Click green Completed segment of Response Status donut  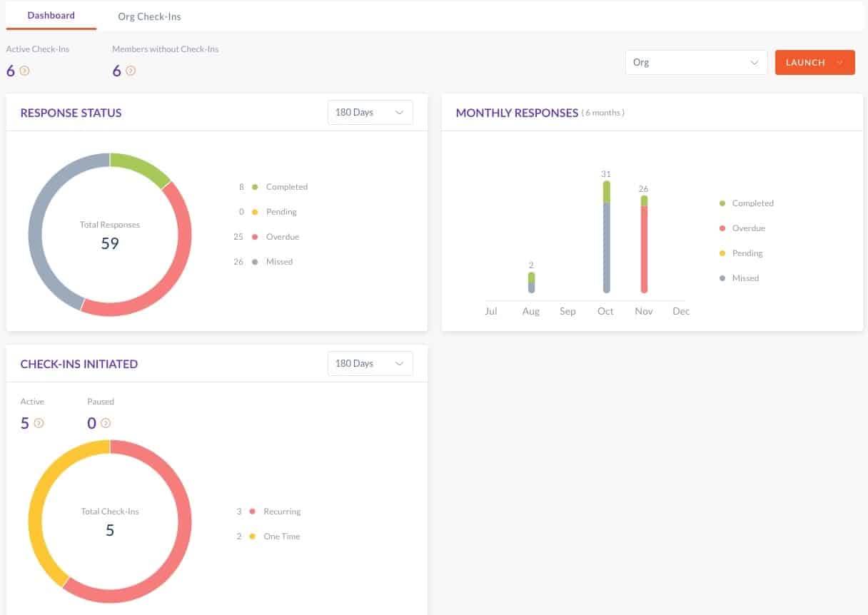tap(141, 167)
